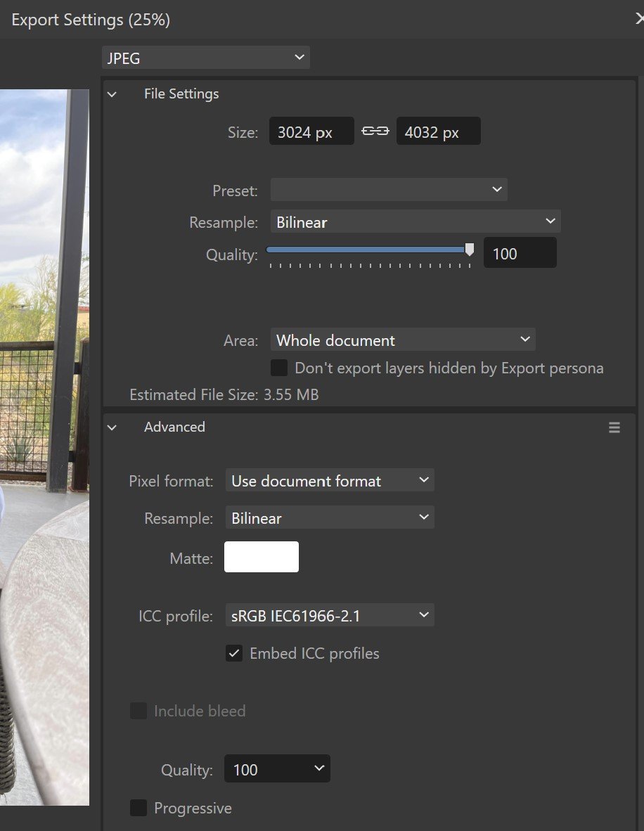
Task: Open the Advanced Quality 100 dropdown
Action: click(x=276, y=769)
